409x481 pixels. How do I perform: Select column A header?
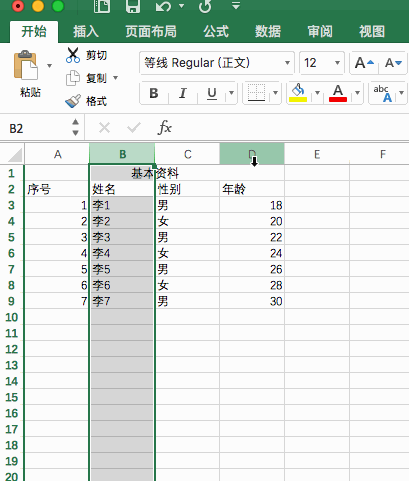pos(57,154)
